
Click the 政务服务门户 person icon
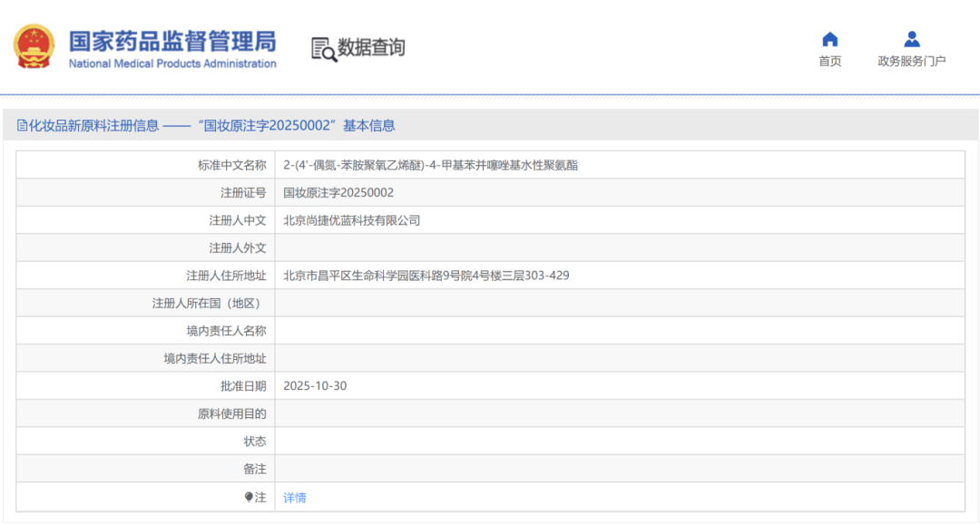[x=910, y=38]
